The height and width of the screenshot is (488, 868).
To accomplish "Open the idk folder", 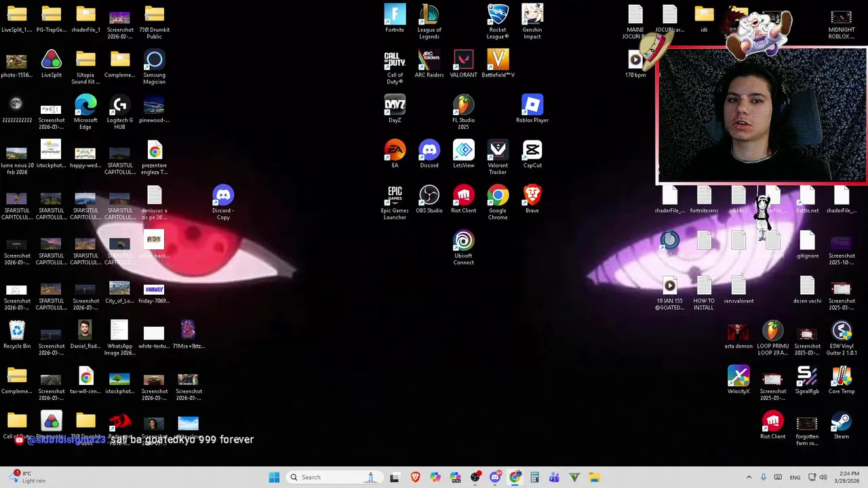I will tap(704, 19).
